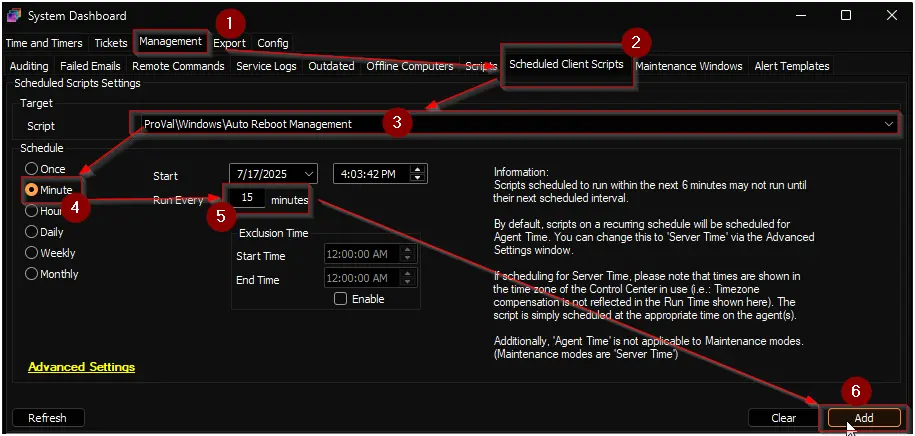
Task: Go to the Config tab
Action: click(272, 43)
